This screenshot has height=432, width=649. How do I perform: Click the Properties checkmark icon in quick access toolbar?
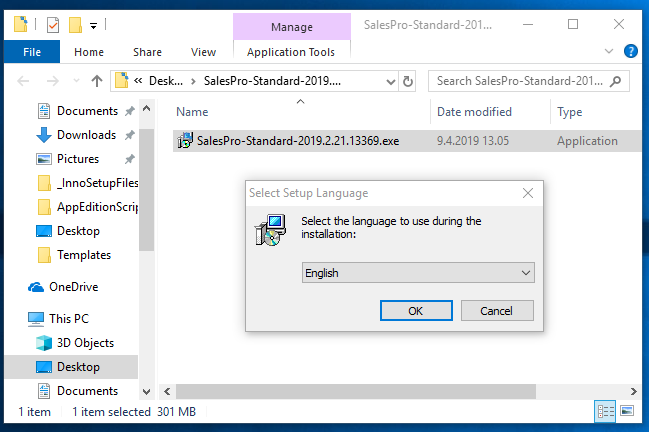53,25
